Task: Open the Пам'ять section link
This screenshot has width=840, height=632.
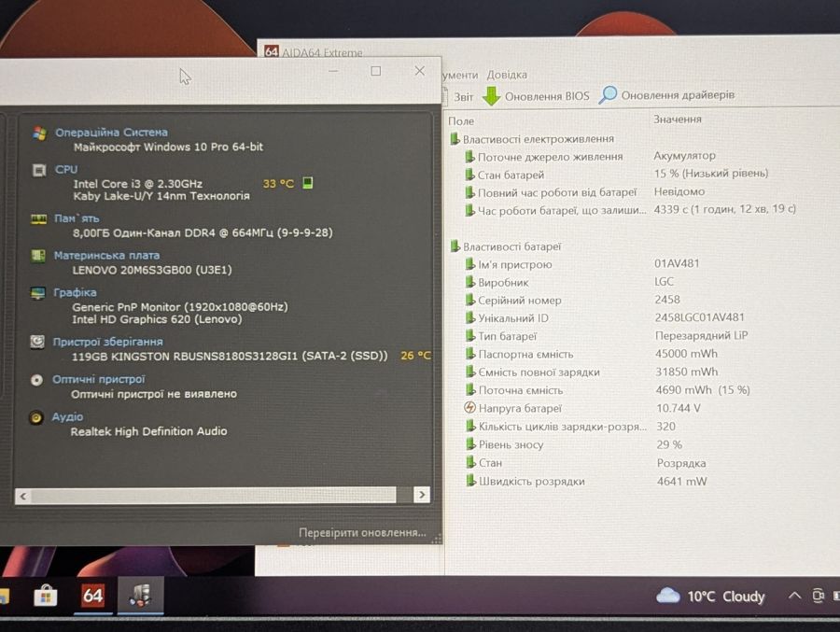Action: coord(77,218)
